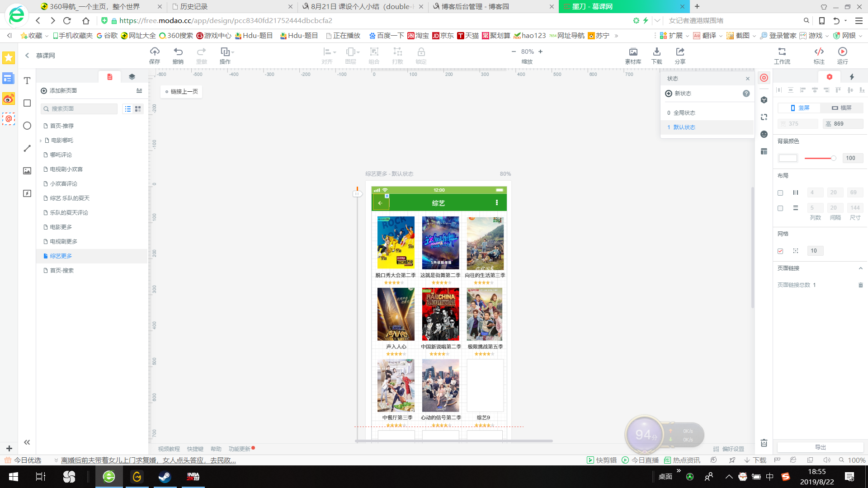
Task: Click the Save (保存) cloud icon
Action: click(155, 52)
